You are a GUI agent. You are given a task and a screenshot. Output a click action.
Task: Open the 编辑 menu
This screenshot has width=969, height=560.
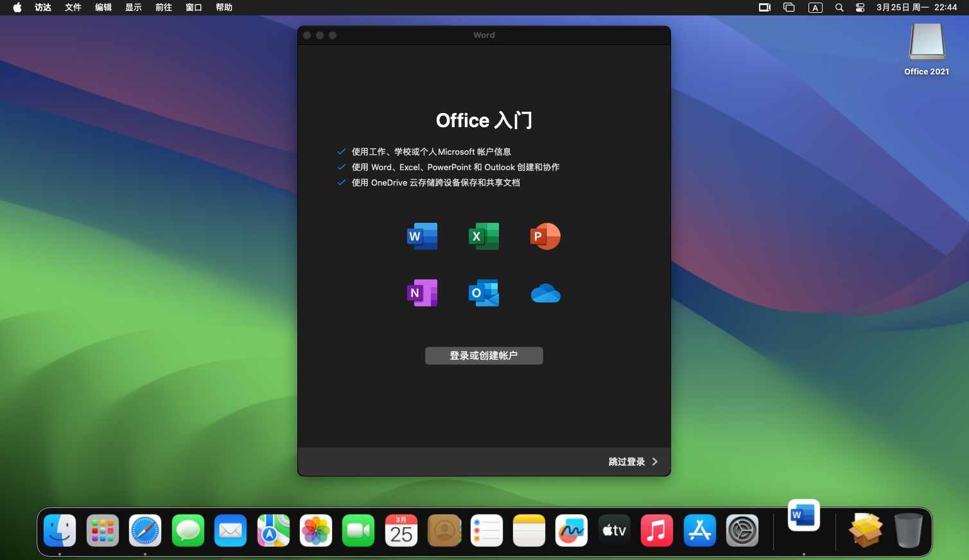(x=103, y=8)
